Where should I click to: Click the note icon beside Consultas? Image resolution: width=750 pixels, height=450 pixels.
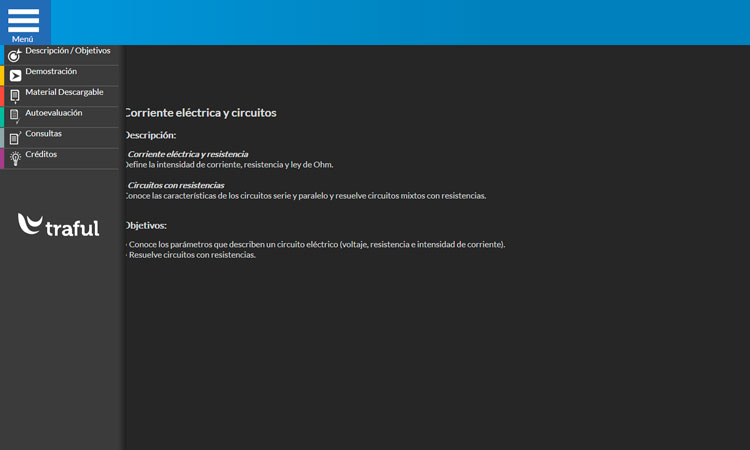point(15,138)
